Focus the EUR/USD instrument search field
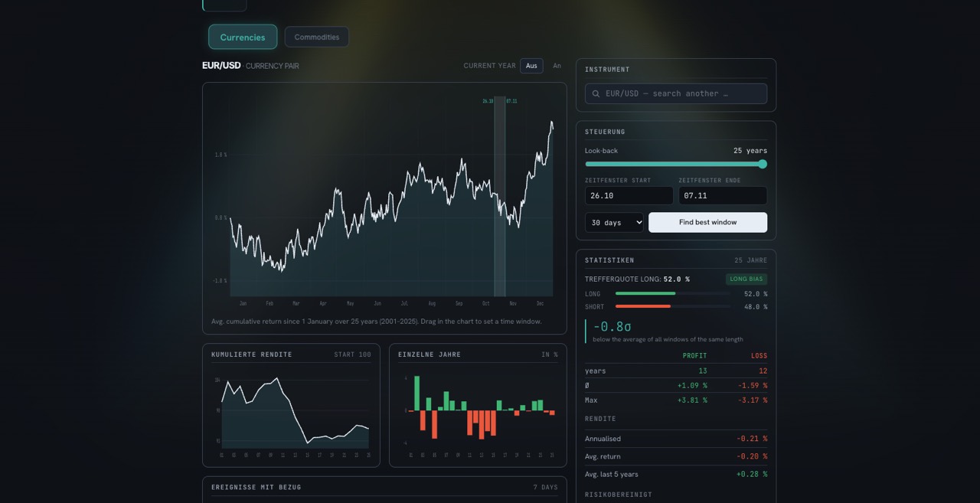 (x=676, y=93)
